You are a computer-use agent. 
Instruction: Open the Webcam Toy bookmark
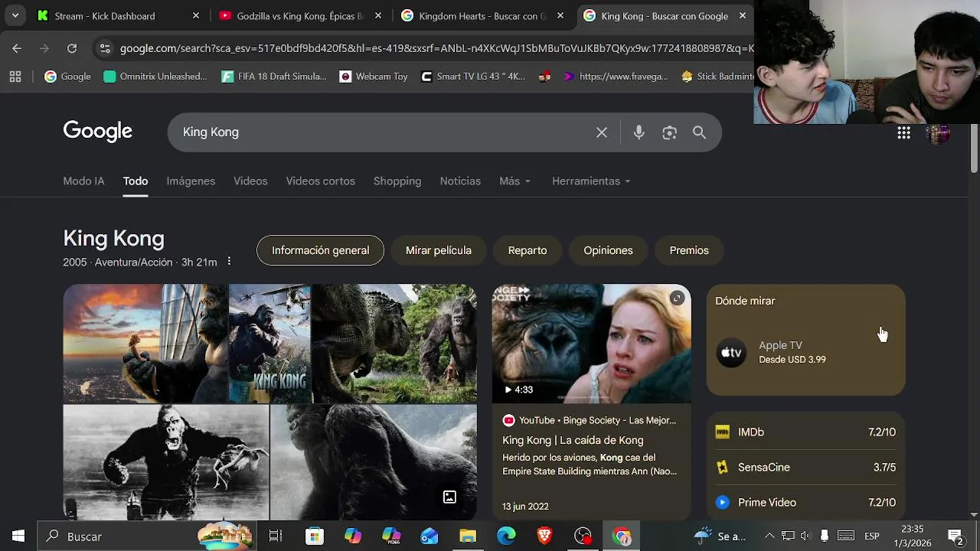coord(374,77)
